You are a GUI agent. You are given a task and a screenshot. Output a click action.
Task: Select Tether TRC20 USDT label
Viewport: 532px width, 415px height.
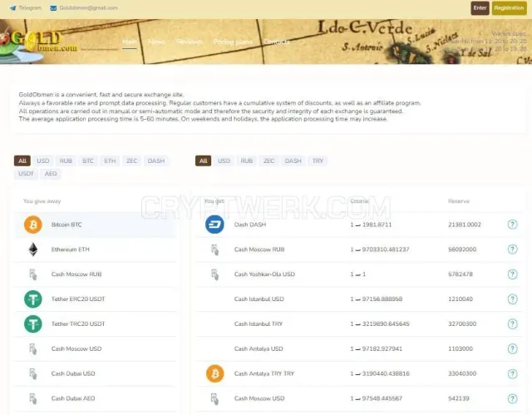[78, 324]
